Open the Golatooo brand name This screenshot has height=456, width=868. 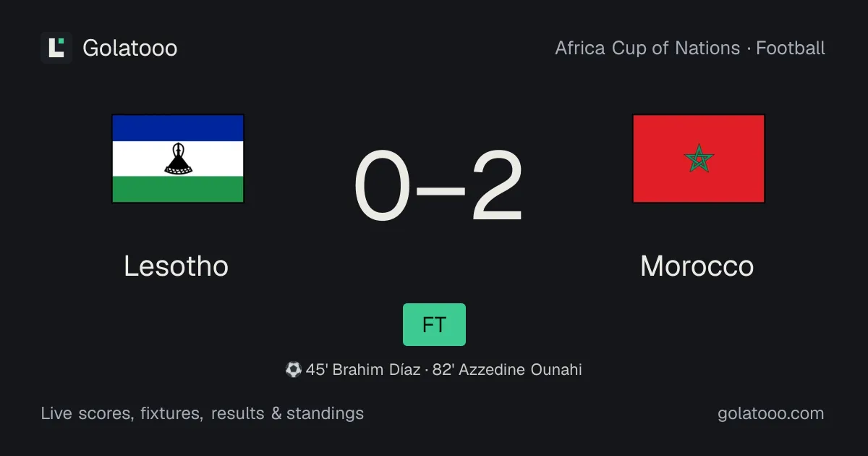130,48
